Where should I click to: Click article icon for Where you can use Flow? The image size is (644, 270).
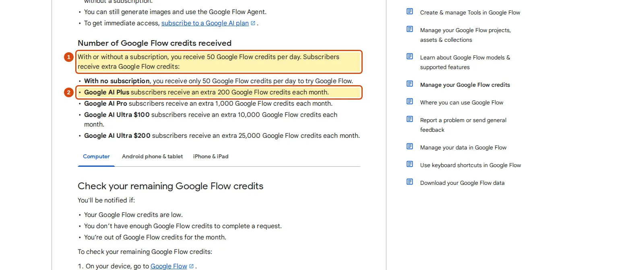pos(410,102)
